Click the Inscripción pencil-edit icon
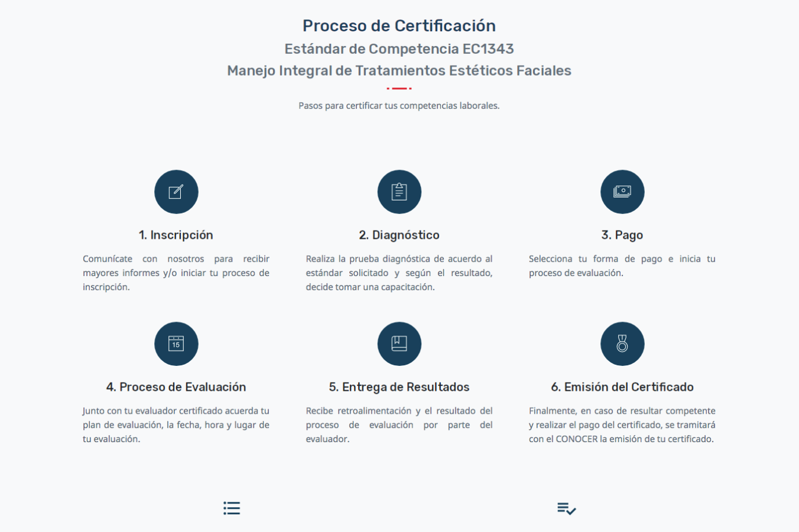Image resolution: width=799 pixels, height=532 pixels. (x=176, y=192)
